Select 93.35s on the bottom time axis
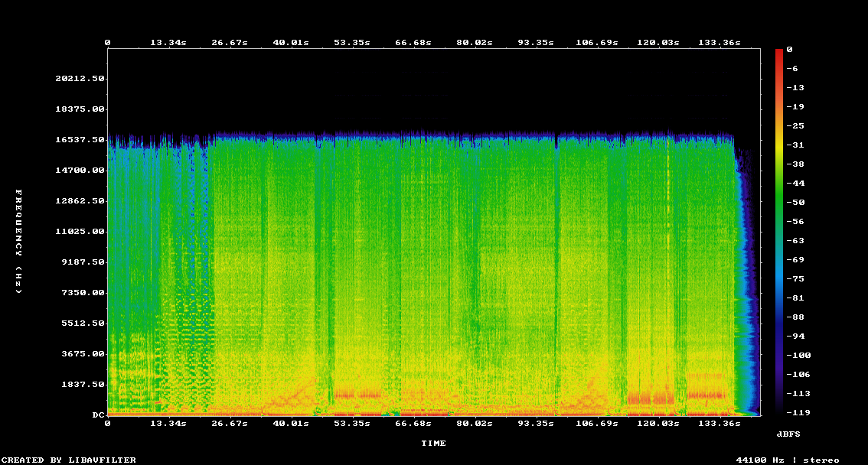This screenshot has height=465, width=868. point(535,423)
